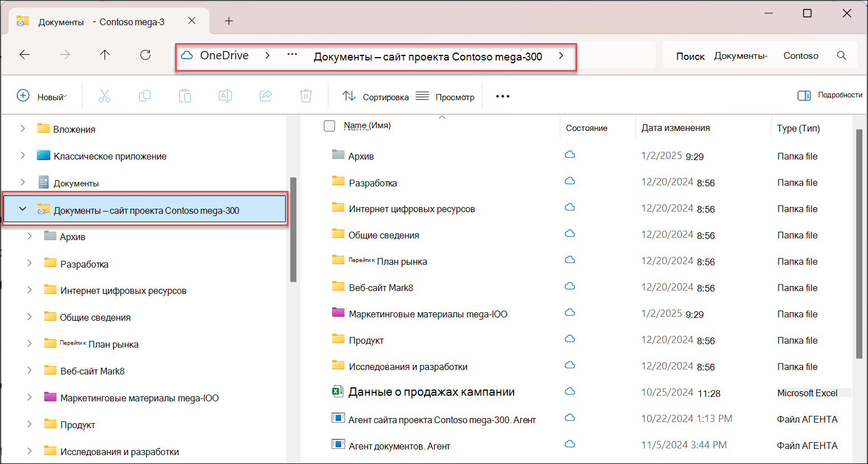The height and width of the screenshot is (464, 868).
Task: Go up one folder level
Action: coord(105,55)
